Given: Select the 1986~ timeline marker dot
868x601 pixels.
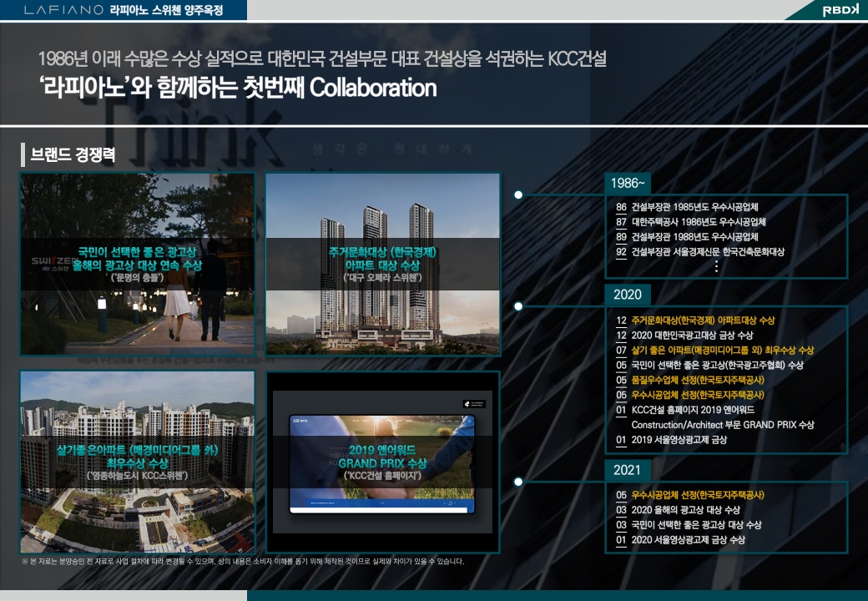Looking at the screenshot, I should pos(518,194).
